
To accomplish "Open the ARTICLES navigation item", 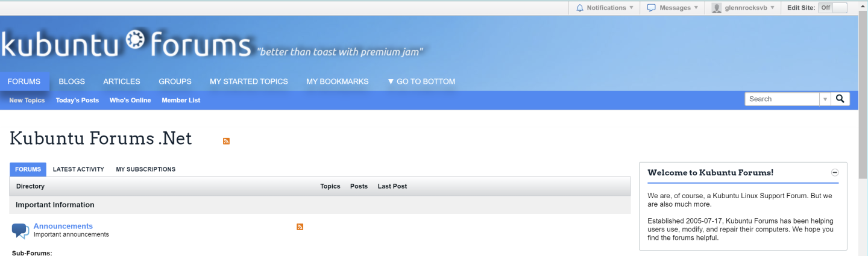I will tap(122, 81).
